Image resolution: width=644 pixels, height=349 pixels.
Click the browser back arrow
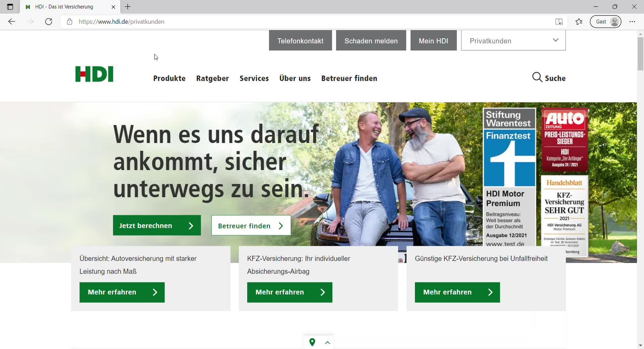click(12, 21)
